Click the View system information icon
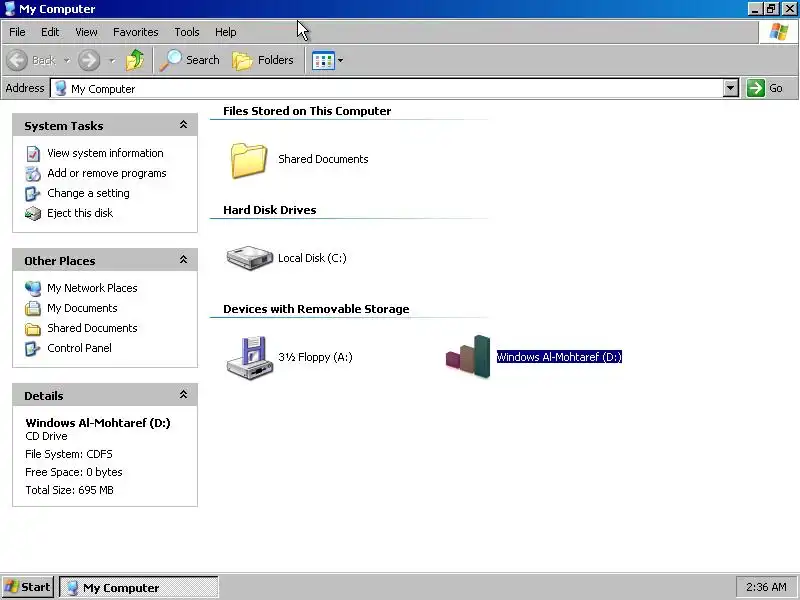Screen dimensions: 800x600 [33, 153]
